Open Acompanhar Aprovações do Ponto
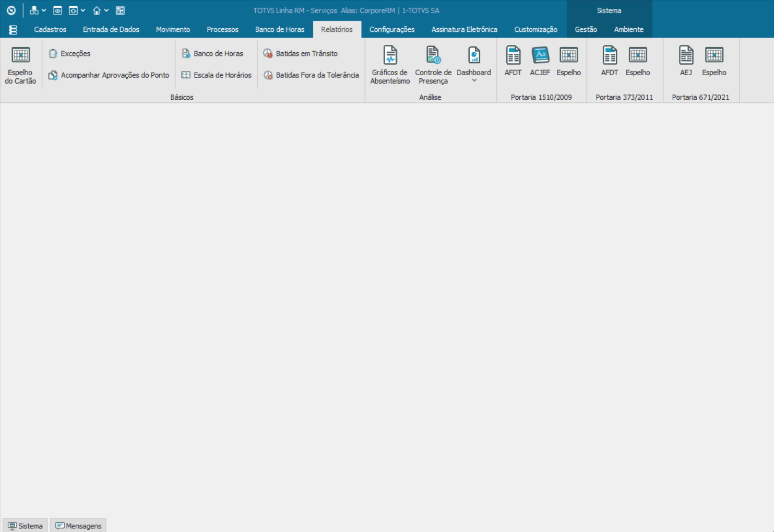 tap(115, 75)
